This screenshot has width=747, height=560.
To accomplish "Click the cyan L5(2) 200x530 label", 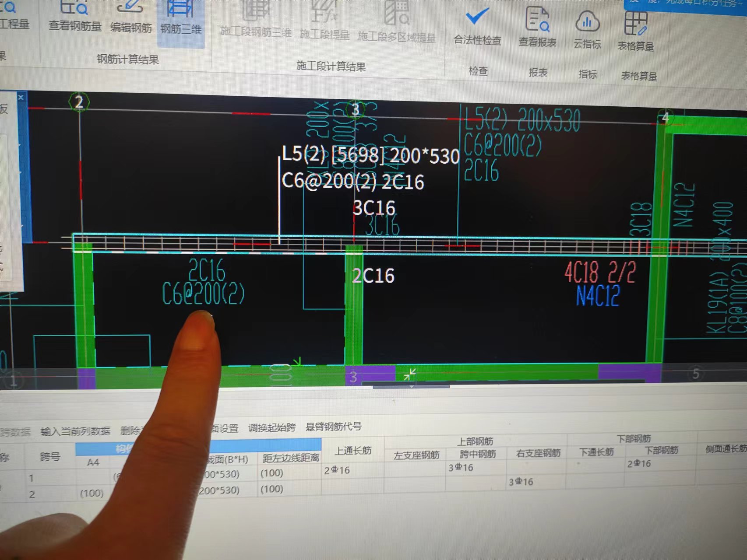I will coord(522,119).
